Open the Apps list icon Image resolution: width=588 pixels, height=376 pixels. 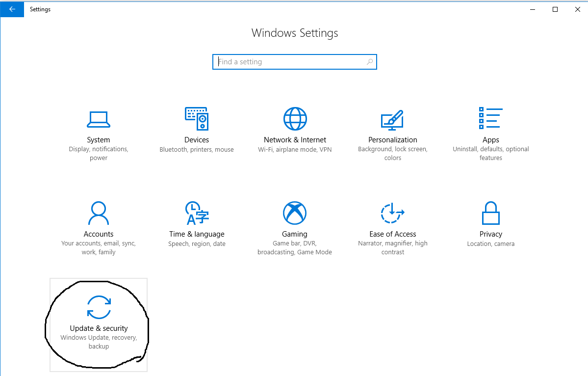pos(490,118)
